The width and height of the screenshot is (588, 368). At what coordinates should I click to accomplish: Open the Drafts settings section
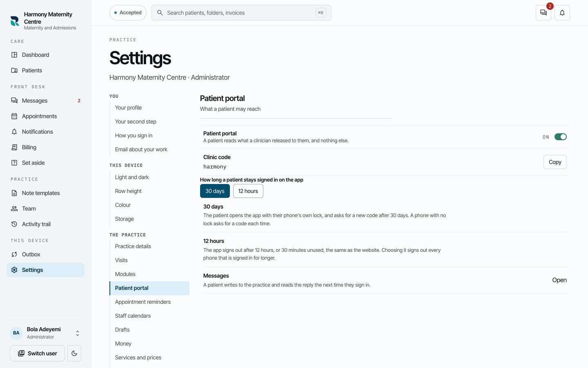(x=149, y=330)
